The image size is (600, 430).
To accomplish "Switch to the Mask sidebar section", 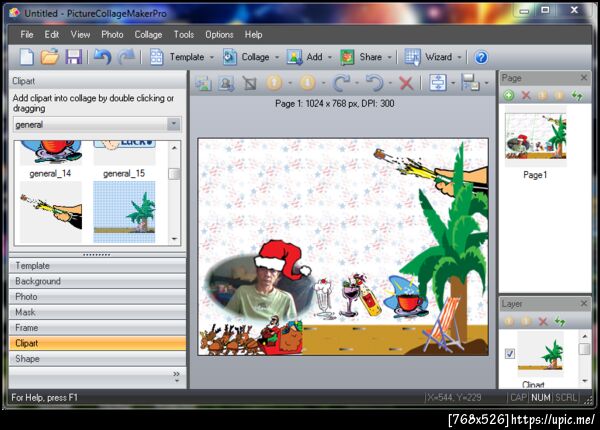I will [x=98, y=312].
